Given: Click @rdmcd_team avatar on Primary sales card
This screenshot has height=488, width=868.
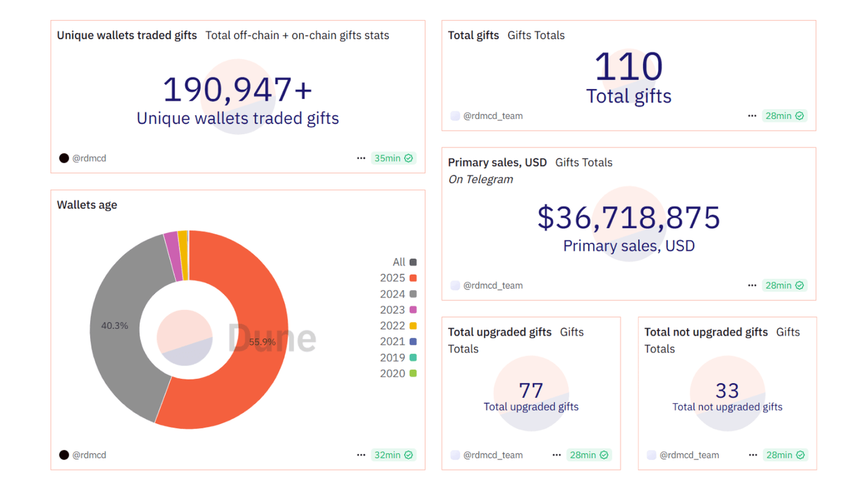Looking at the screenshot, I should click(455, 285).
